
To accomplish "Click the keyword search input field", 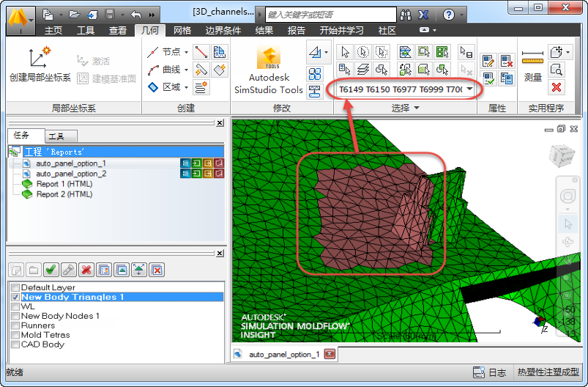I will pyautogui.click(x=331, y=15).
